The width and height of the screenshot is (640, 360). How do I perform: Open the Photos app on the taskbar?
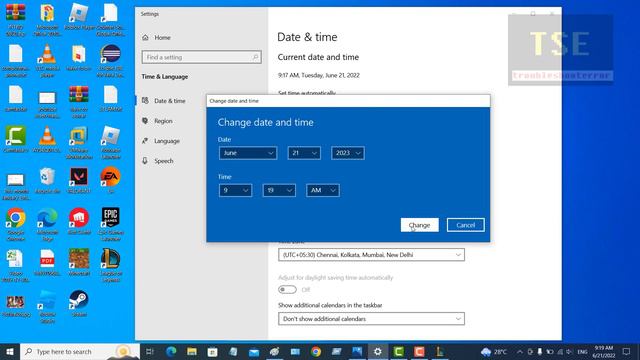357,351
